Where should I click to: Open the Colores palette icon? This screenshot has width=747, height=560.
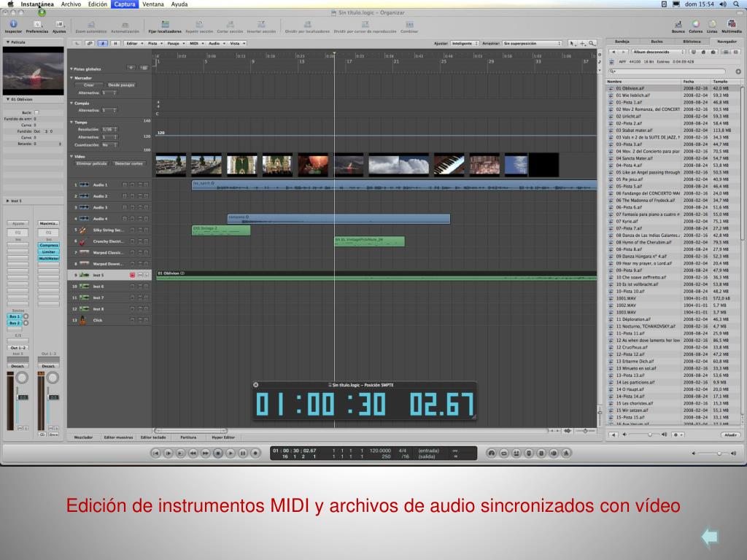coord(695,26)
